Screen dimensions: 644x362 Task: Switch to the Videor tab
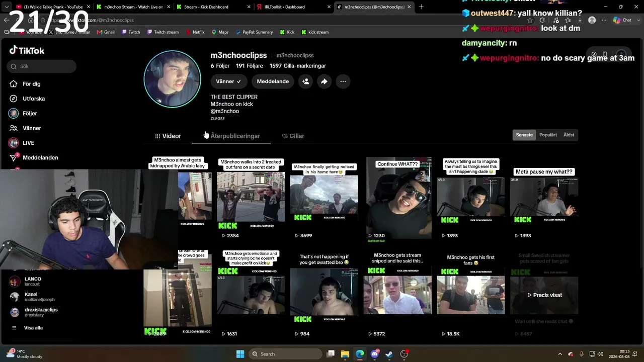click(x=168, y=136)
